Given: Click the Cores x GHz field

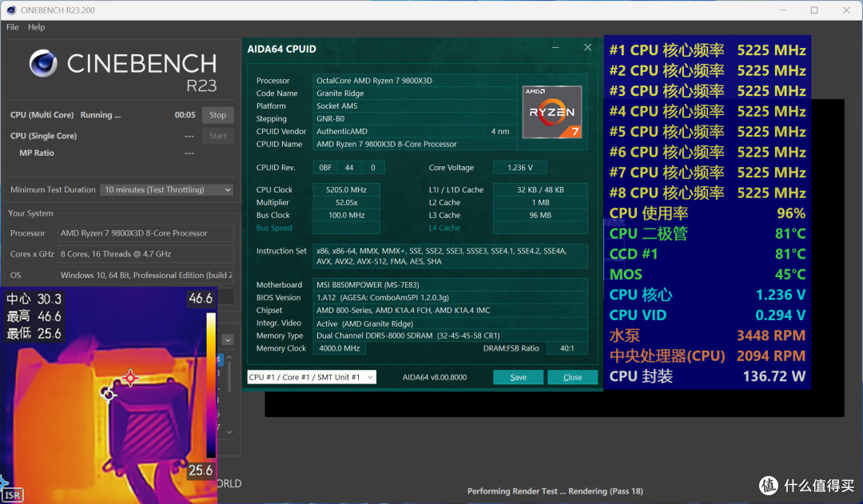Looking at the screenshot, I should pos(146,254).
